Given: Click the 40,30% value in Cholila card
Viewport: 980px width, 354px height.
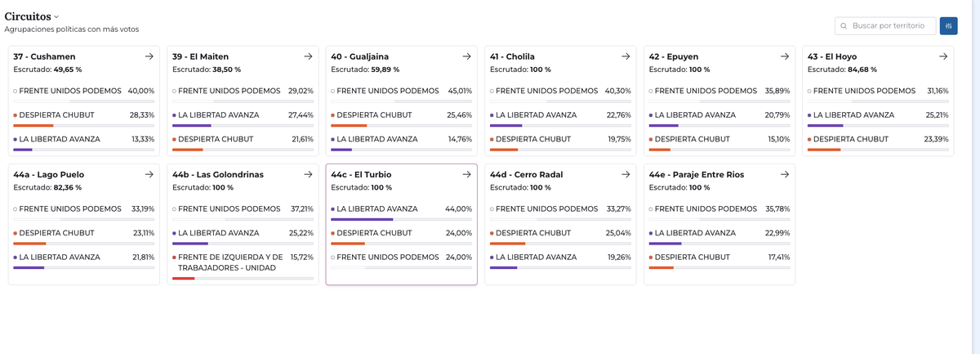Looking at the screenshot, I should pos(618,91).
